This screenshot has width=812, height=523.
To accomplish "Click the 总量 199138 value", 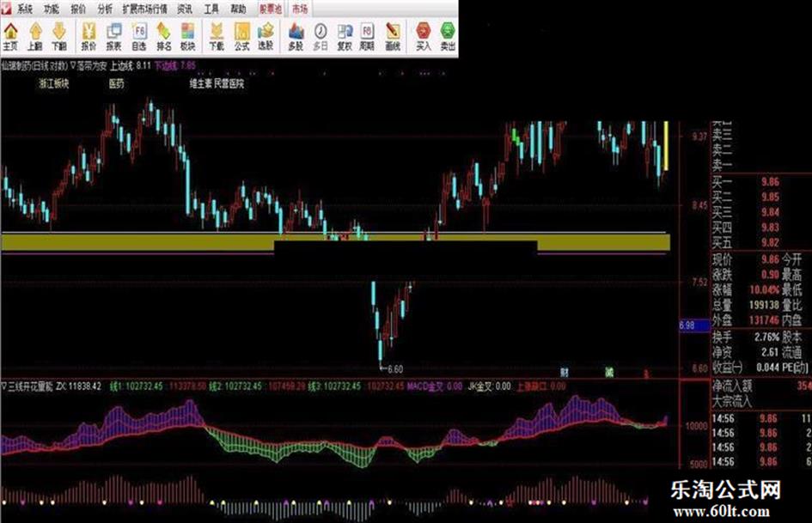I will [765, 306].
